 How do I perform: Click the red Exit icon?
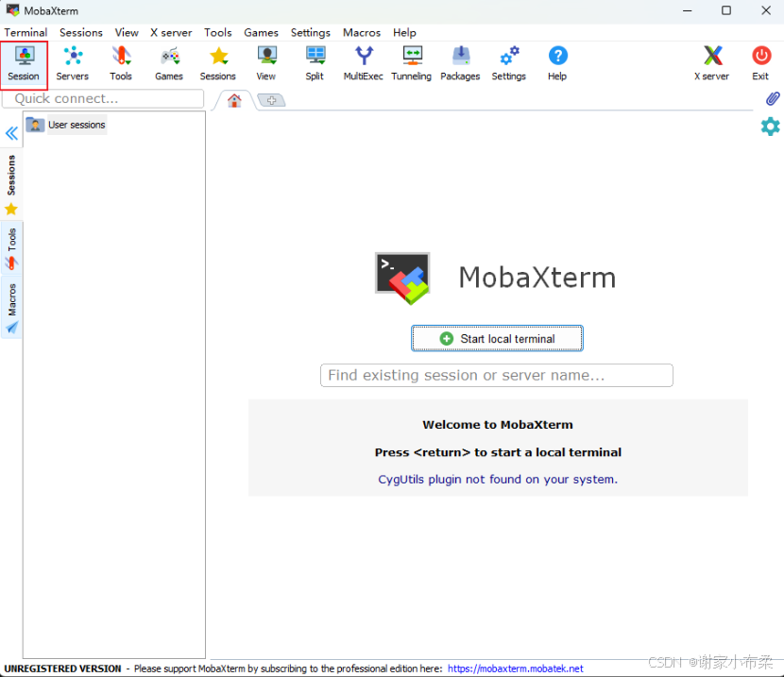[x=761, y=64]
